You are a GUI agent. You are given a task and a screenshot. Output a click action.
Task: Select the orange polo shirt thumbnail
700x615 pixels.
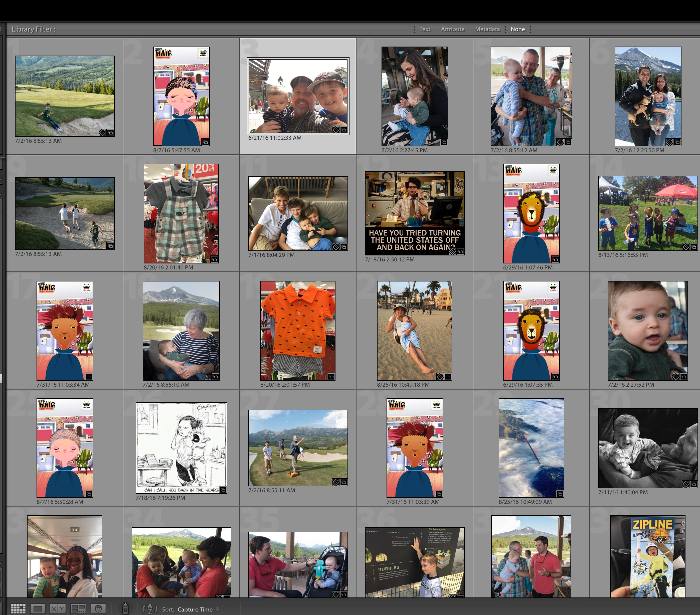[298, 330]
